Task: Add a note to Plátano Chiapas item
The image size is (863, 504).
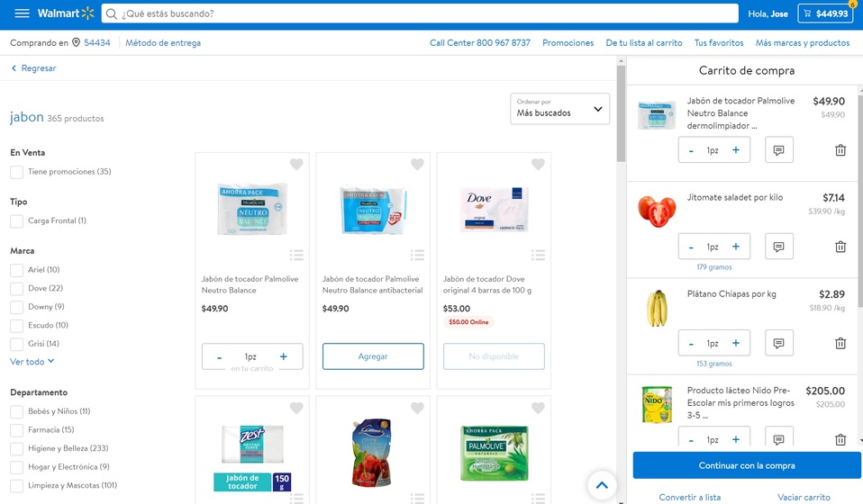Action: click(x=779, y=343)
